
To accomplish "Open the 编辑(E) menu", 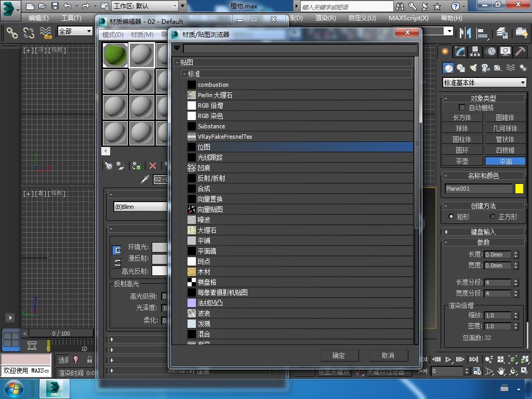I will 38,18.
